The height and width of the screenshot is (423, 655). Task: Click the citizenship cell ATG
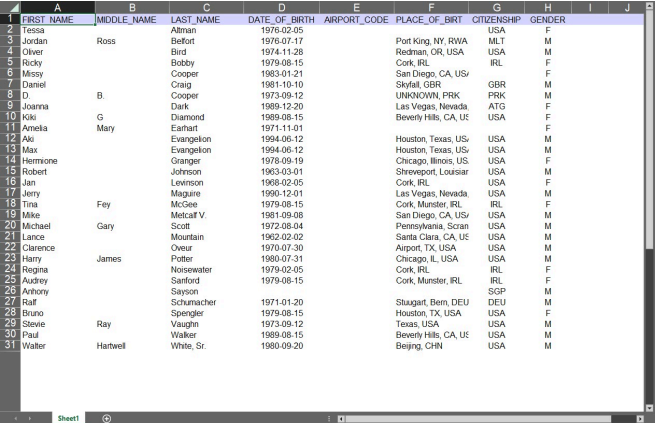click(x=497, y=106)
